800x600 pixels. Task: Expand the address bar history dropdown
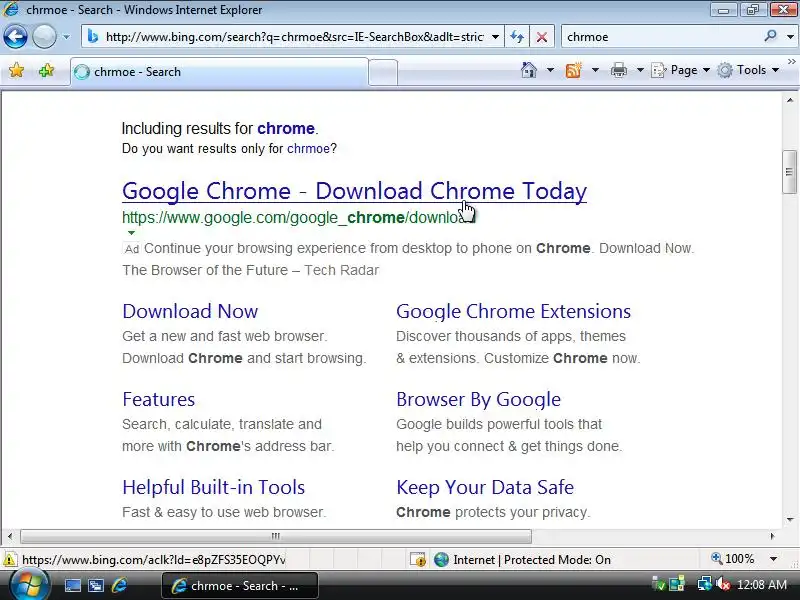click(x=495, y=37)
